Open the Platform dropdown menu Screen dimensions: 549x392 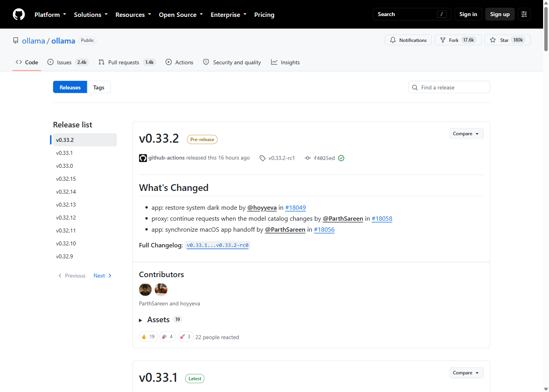pos(50,15)
